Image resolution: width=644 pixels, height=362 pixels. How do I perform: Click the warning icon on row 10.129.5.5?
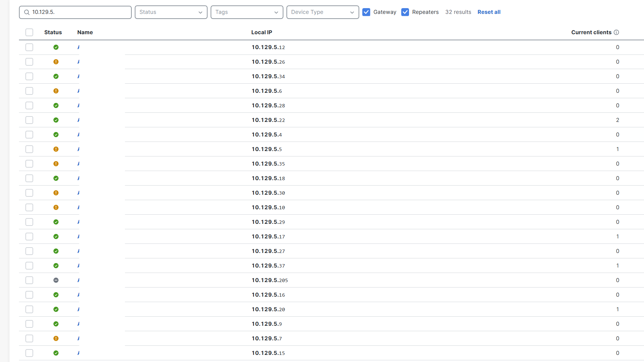pyautogui.click(x=56, y=149)
